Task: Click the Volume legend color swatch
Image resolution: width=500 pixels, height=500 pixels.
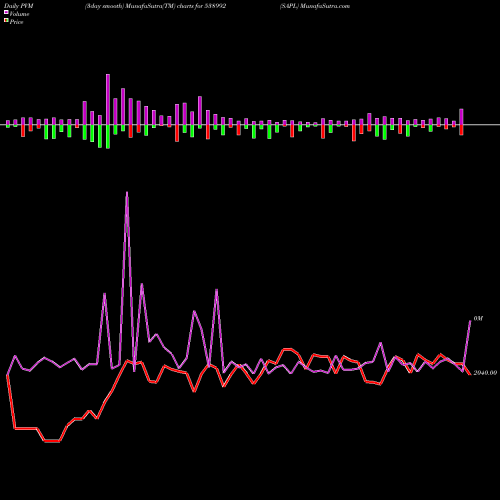Action: coord(6,12)
